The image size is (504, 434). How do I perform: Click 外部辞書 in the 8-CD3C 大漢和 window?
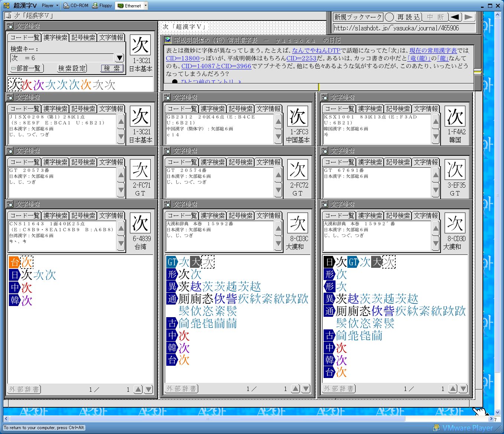181,389
